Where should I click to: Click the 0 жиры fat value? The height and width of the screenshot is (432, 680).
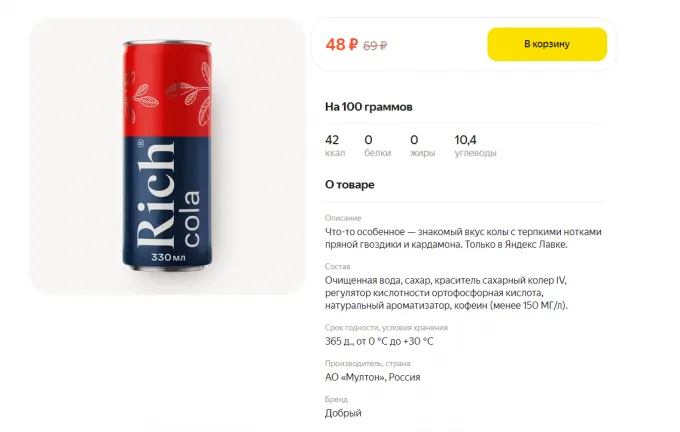(x=422, y=145)
